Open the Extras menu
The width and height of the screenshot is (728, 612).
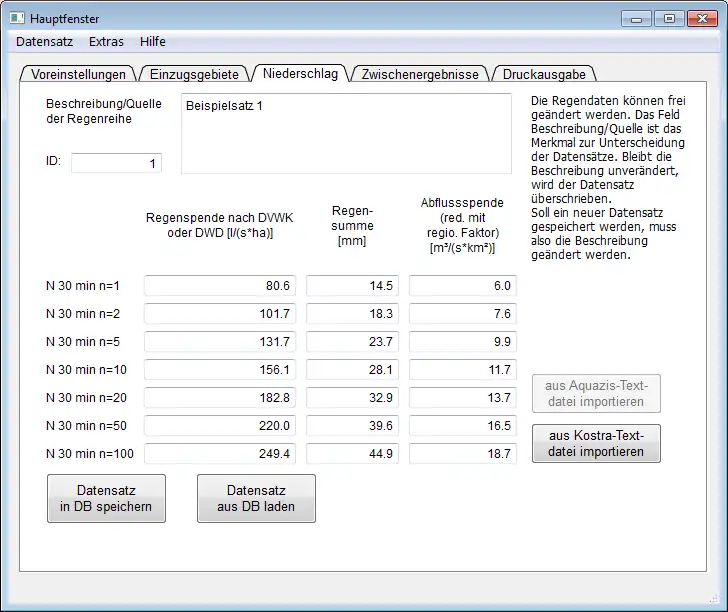pos(106,42)
